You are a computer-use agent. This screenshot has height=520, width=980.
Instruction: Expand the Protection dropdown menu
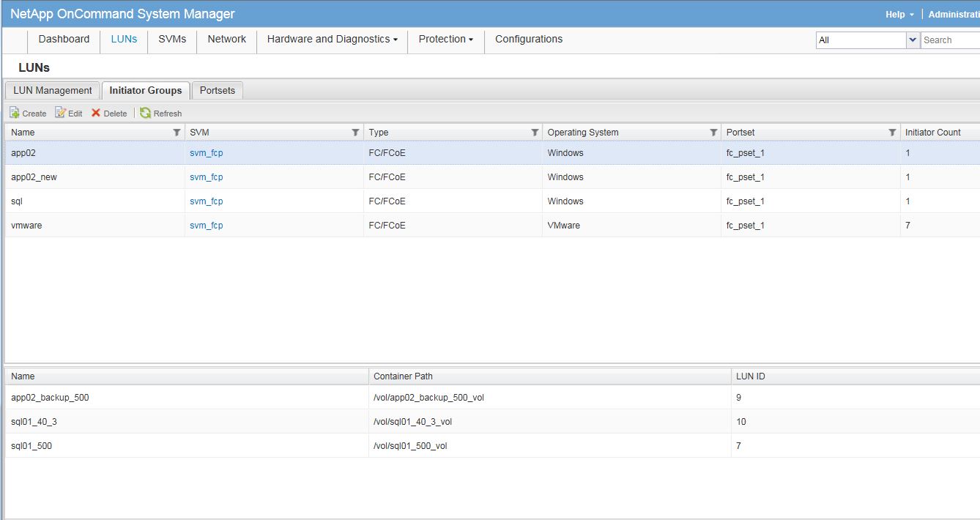click(445, 40)
